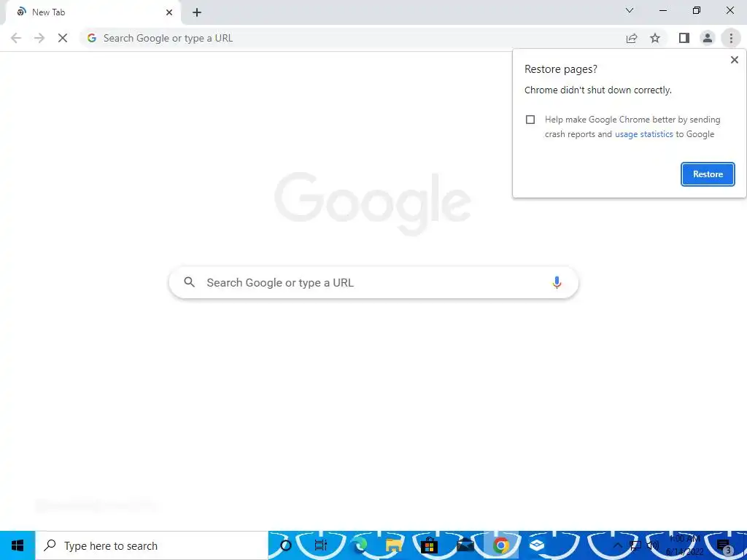This screenshot has height=560, width=747.
Task: Open network status tray icon
Action: (635, 545)
